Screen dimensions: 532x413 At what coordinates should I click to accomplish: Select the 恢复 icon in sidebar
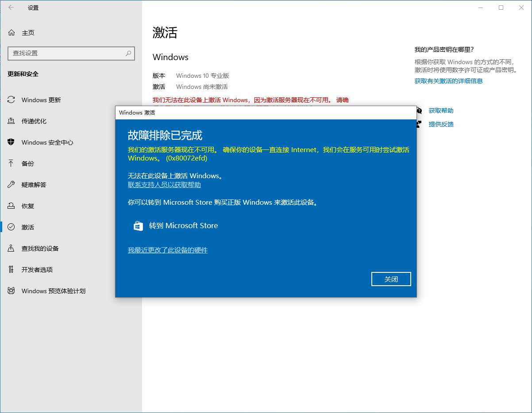[x=12, y=206]
